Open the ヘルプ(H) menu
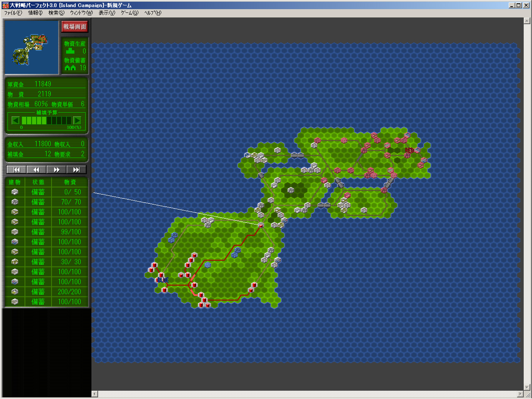Viewport: 532px width, 399px height. (x=153, y=13)
